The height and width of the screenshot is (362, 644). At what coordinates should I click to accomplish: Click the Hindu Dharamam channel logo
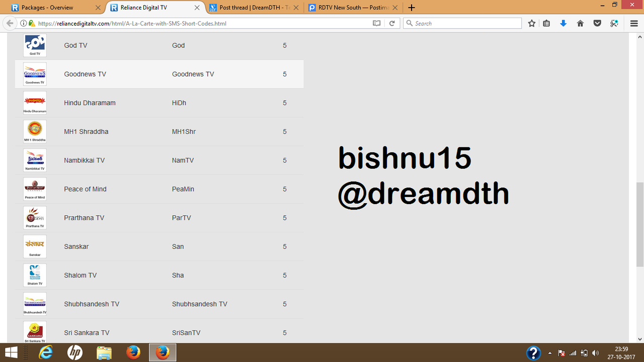35,103
